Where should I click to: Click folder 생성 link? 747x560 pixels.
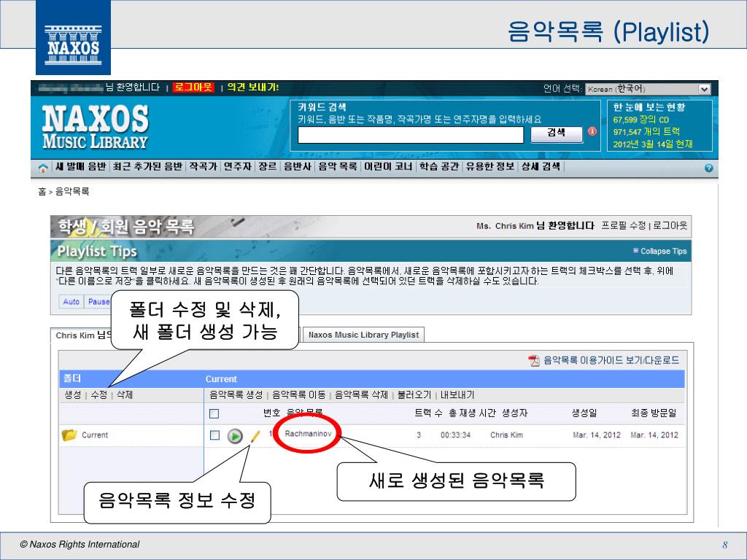(72, 394)
